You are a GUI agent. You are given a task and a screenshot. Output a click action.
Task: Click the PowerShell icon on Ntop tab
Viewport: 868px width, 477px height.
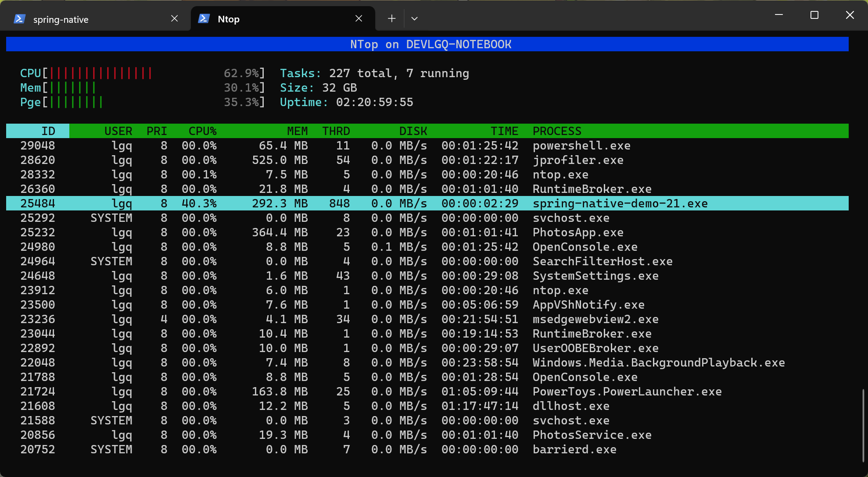[204, 18]
